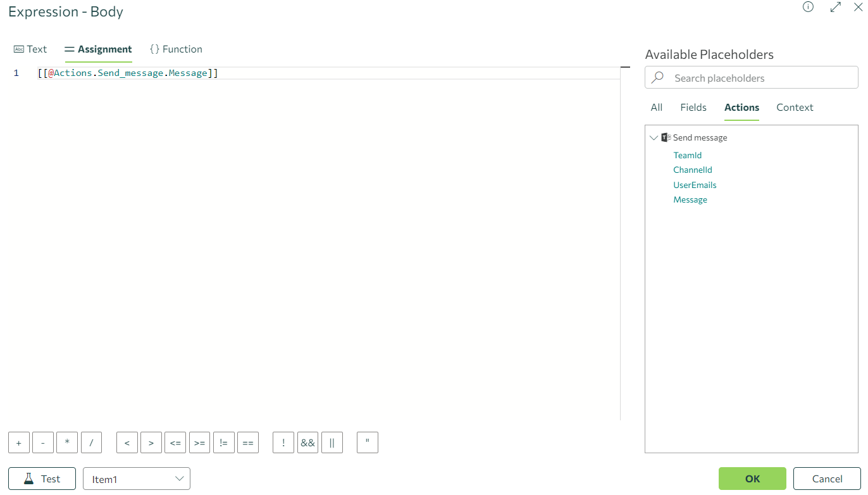The image size is (868, 495).
Task: Run the Test button with flask icon
Action: pos(42,479)
